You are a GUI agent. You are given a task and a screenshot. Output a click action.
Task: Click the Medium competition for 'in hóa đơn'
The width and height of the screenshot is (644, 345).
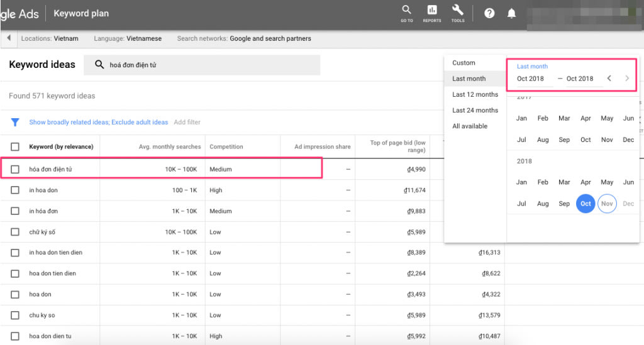tap(221, 211)
